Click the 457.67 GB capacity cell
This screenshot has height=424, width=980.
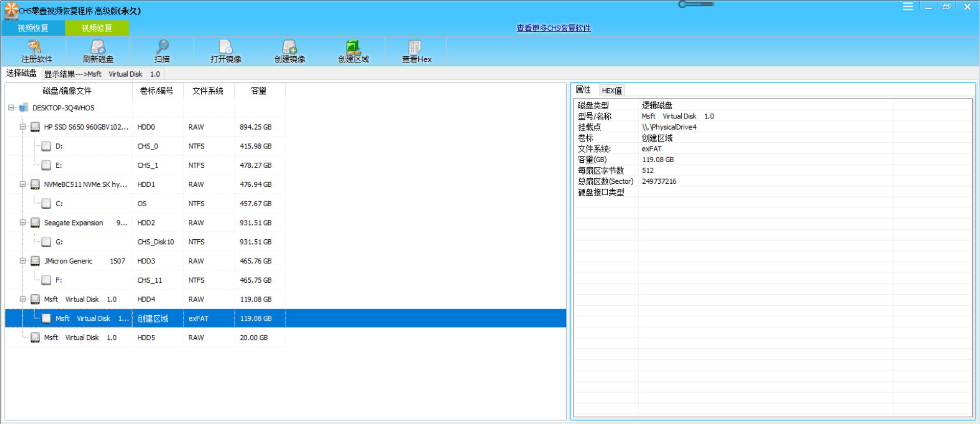256,204
